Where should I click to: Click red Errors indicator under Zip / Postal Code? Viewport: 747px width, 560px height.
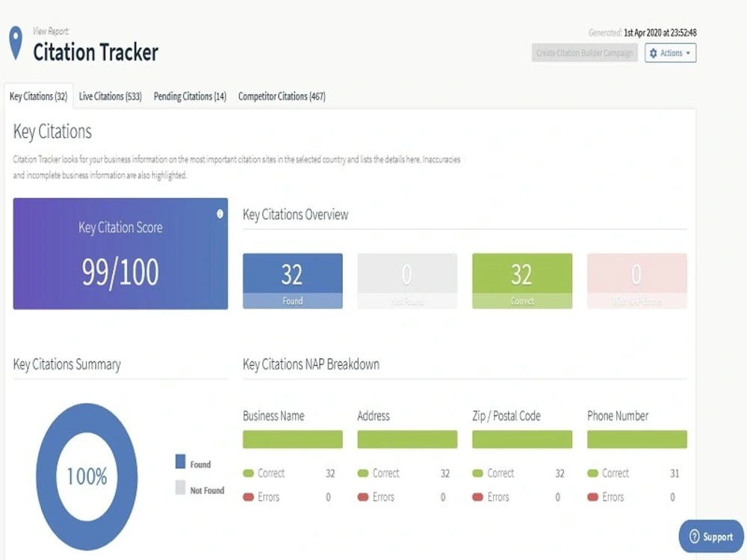pos(478,497)
